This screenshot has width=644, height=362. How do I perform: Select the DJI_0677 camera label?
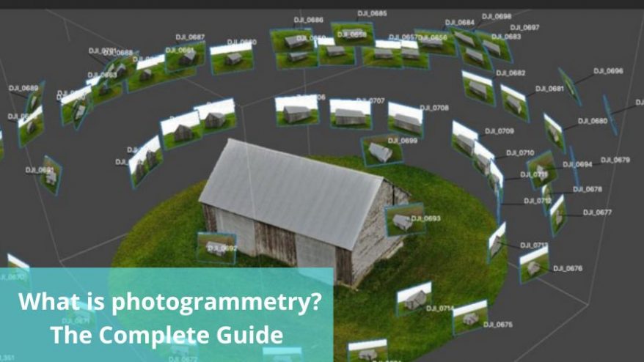click(x=597, y=213)
